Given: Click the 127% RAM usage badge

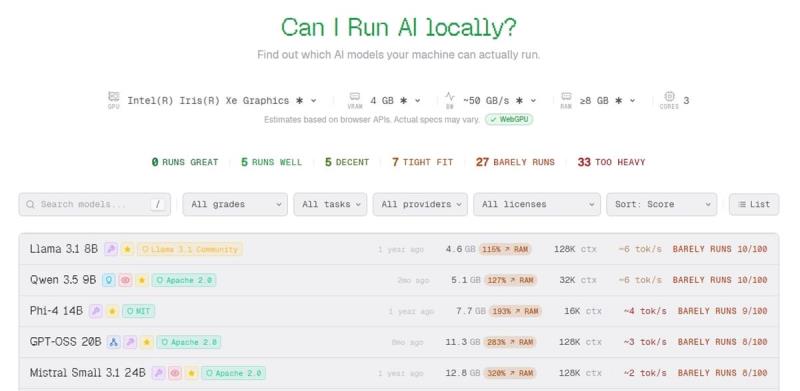Looking at the screenshot, I should pos(510,280).
